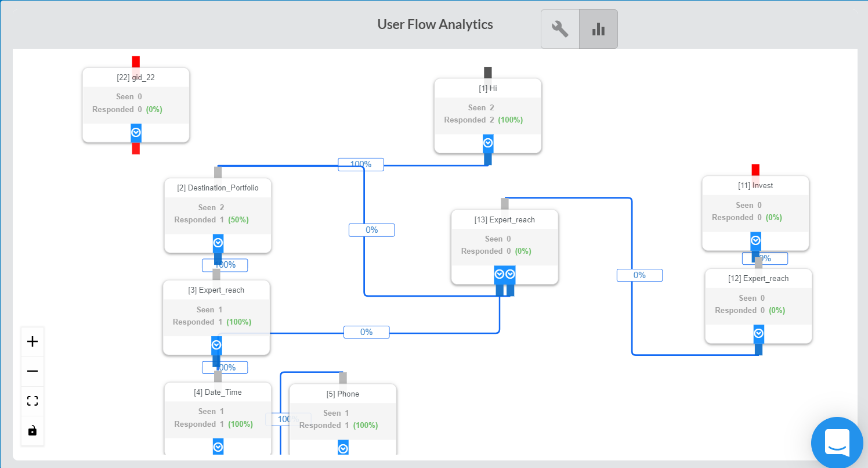Click the zoom out minus icon
The width and height of the screenshot is (868, 468).
[x=32, y=371]
